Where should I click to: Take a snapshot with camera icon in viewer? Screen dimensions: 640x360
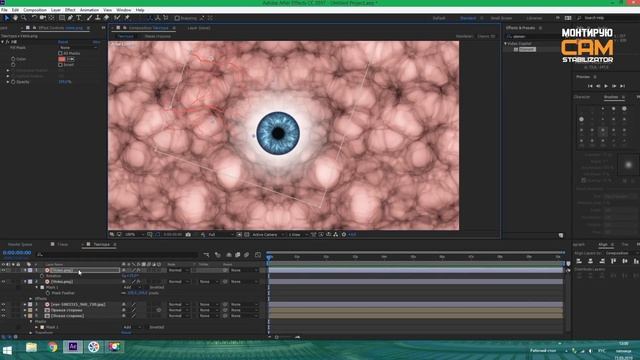tap(188, 235)
